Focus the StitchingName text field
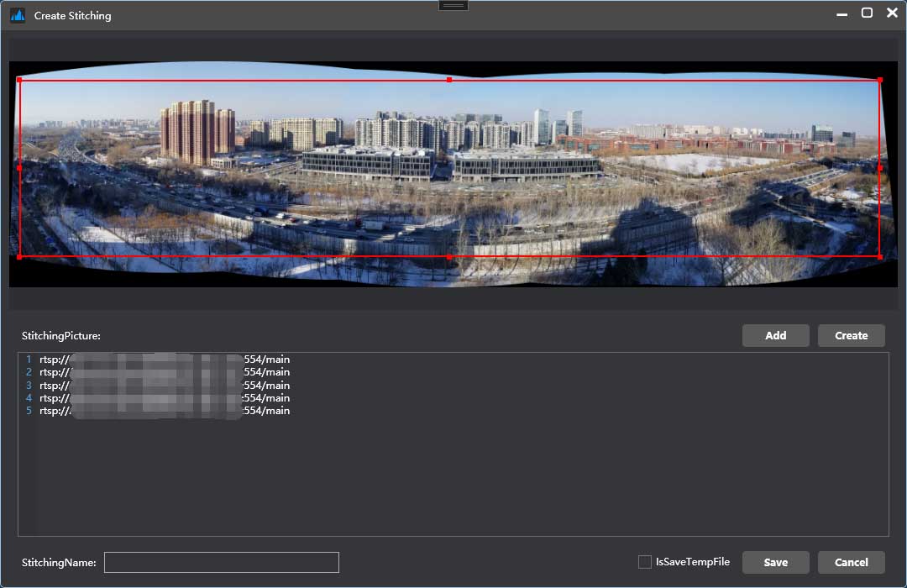 221,562
